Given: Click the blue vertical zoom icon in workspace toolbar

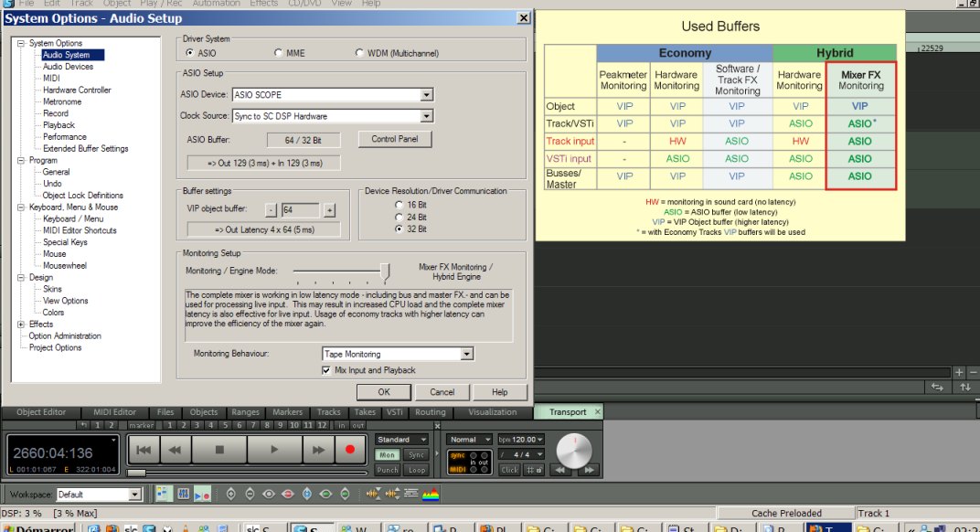Looking at the screenshot, I should pyautogui.click(x=307, y=494).
